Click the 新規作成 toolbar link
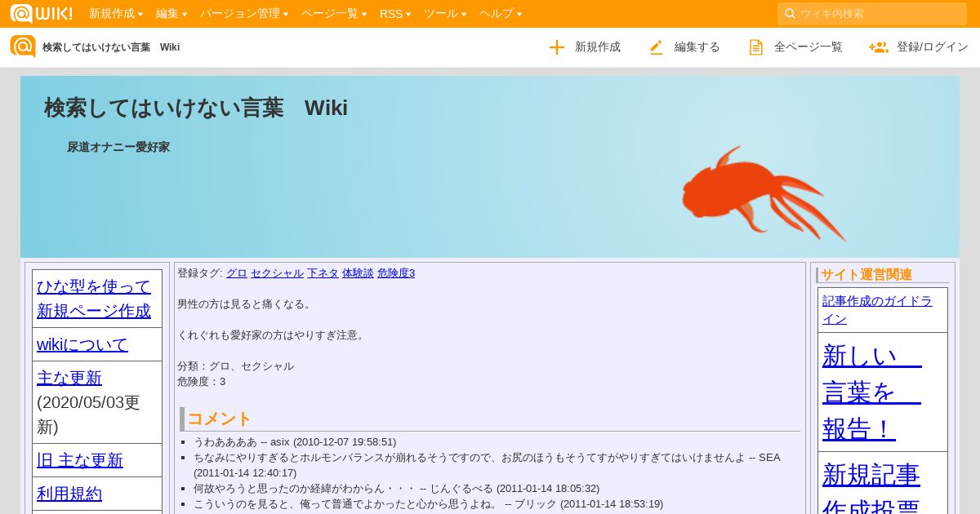The image size is (980, 514). tap(598, 47)
